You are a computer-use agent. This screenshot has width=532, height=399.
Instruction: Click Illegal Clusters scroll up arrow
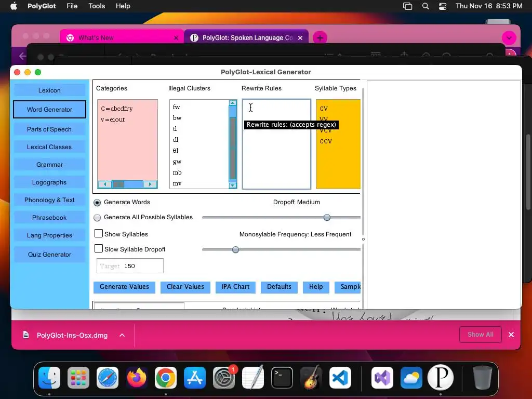click(233, 103)
